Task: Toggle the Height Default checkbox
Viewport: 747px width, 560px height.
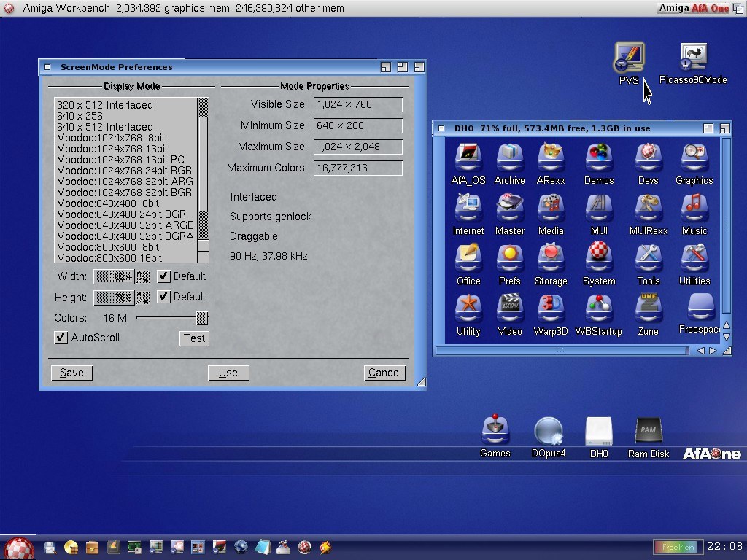Action: coord(164,297)
